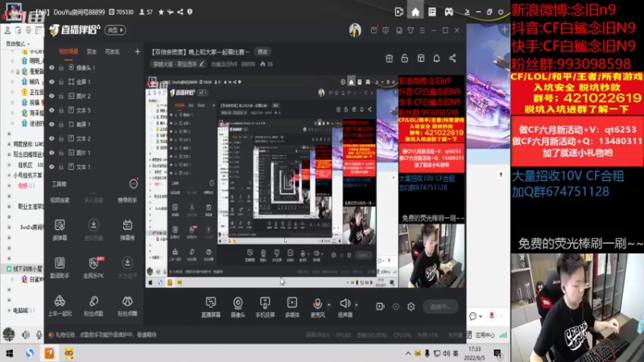Mute the 扬声器 speaker

pos(345,307)
